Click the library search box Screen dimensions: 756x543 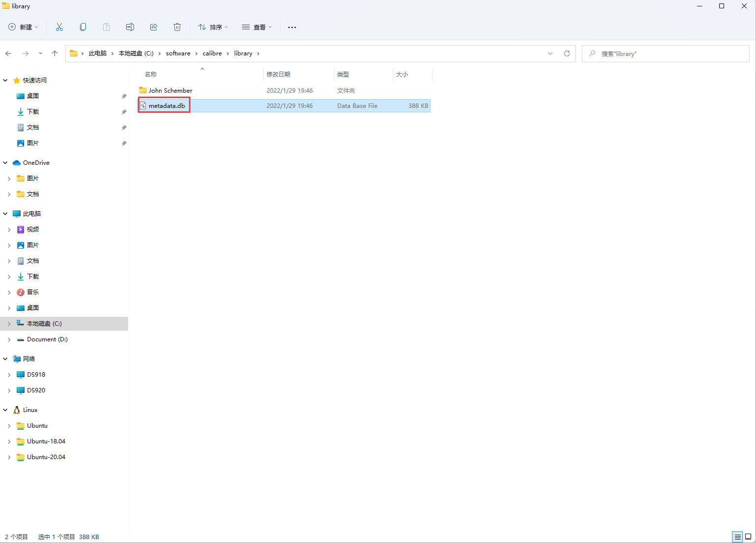[x=668, y=53]
